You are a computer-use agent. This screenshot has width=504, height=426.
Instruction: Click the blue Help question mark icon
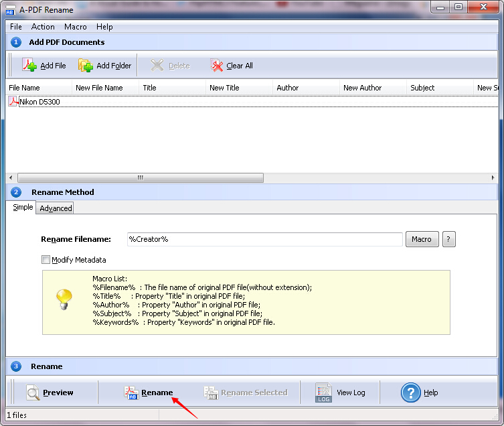pyautogui.click(x=410, y=393)
